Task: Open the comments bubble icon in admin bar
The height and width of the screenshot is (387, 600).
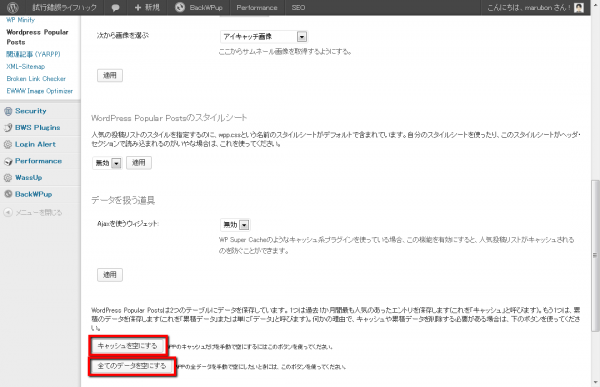Action: pyautogui.click(x=115, y=8)
